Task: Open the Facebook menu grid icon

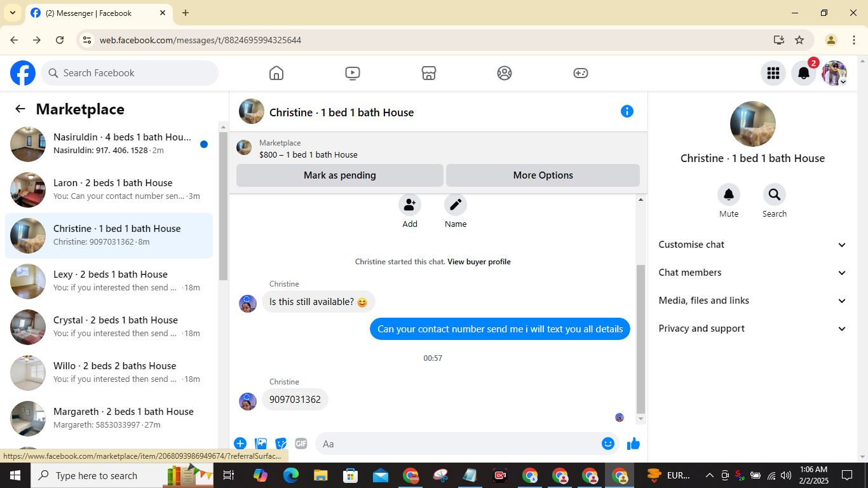Action: click(773, 73)
